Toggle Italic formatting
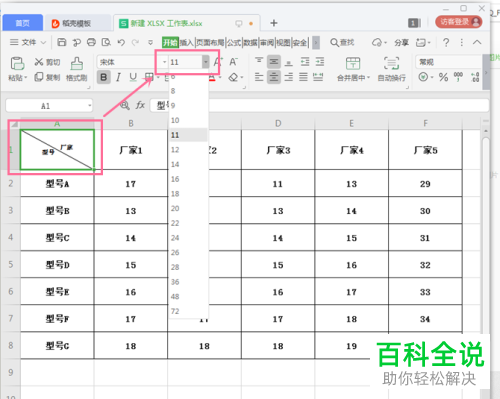500x399 pixels. [118, 77]
